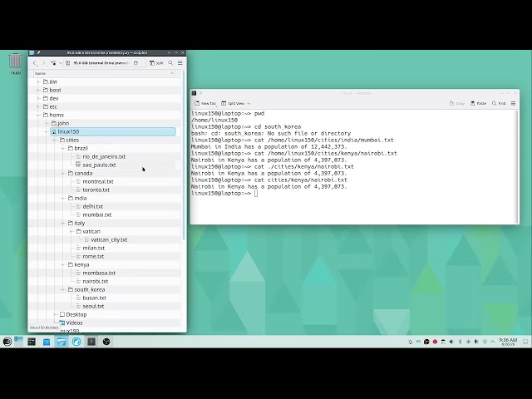Click the network icon in system tray
The width and height of the screenshot is (532, 399).
click(485, 342)
